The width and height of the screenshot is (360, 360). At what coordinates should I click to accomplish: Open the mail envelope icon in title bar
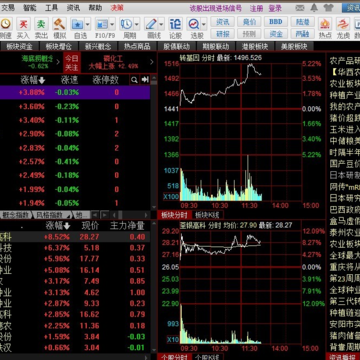(300, 8)
